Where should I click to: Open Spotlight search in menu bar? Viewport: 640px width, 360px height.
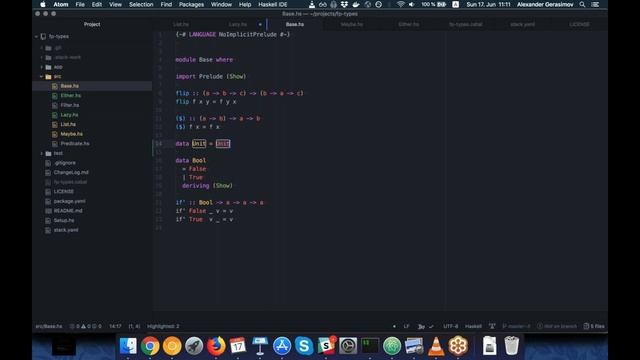pos(582,4)
